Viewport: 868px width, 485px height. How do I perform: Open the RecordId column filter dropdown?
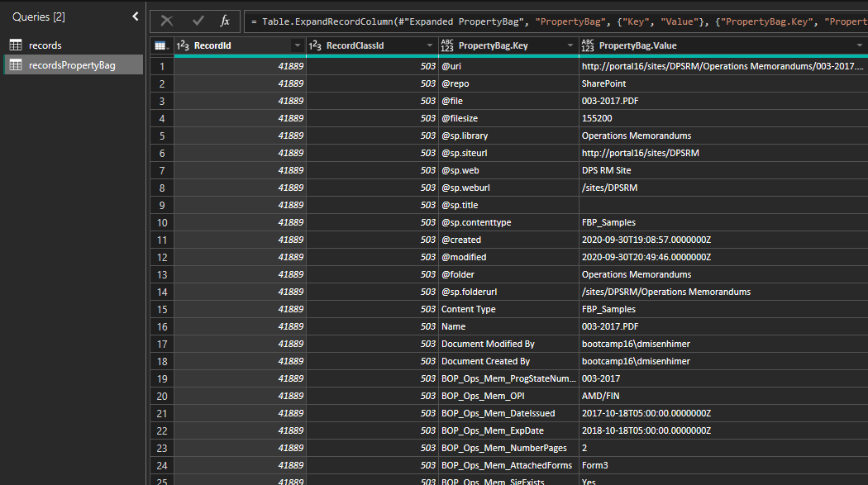coord(297,46)
